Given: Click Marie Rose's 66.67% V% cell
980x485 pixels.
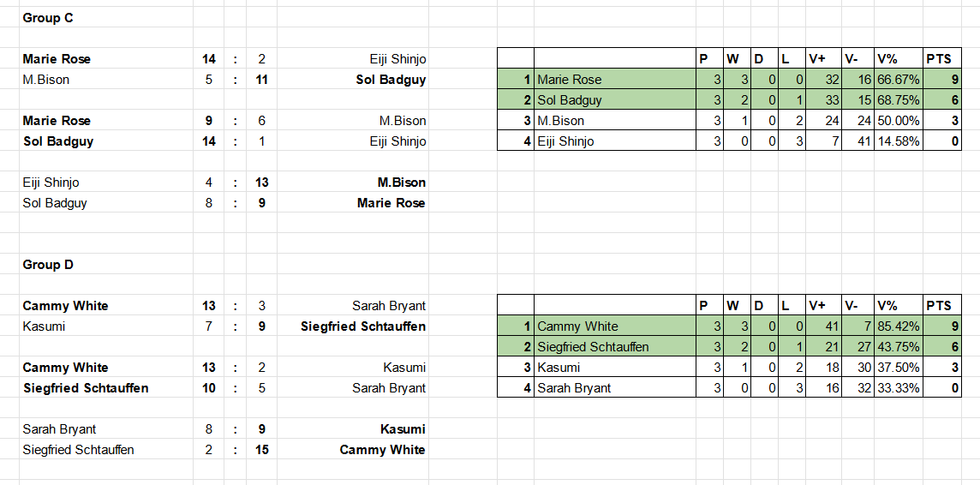Looking at the screenshot, I should click(898, 80).
